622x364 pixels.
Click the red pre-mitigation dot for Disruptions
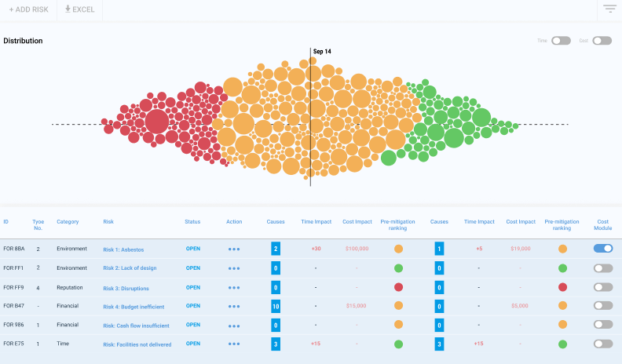(x=399, y=287)
